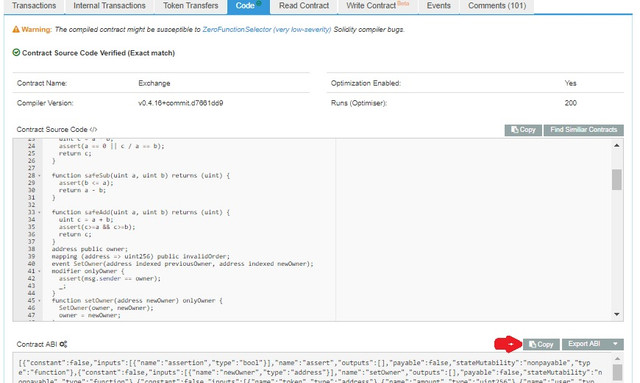Click the Runs (Optimiser) value 200
This screenshot has height=383, width=640.
(x=571, y=103)
